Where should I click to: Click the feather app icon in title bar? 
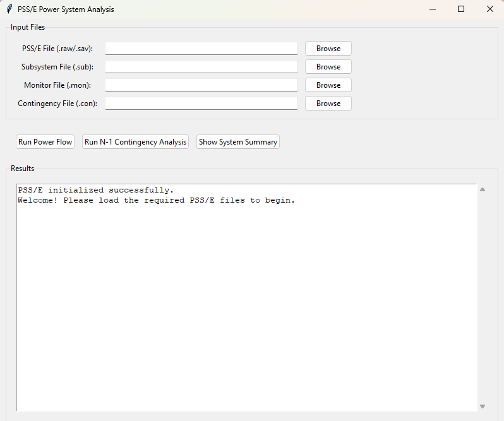point(9,9)
